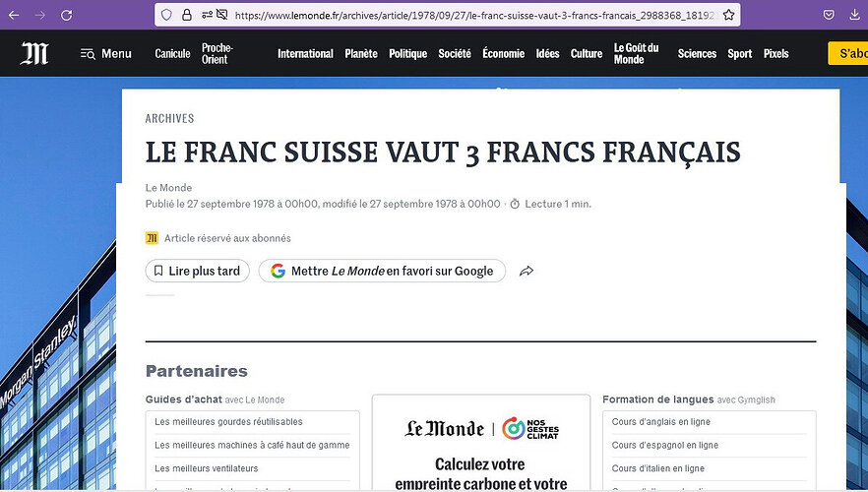Select Sciences in the navigation bar
Viewport: 868px width, 492px height.
(697, 54)
